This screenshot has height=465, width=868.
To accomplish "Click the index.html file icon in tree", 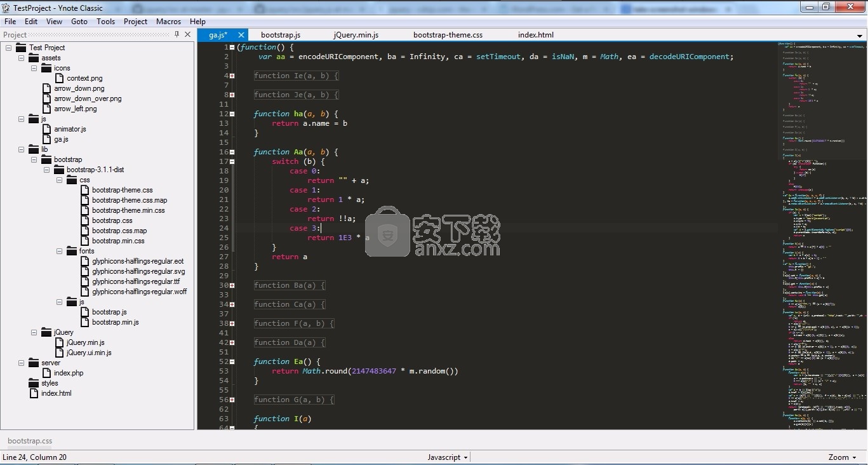I will [x=35, y=393].
